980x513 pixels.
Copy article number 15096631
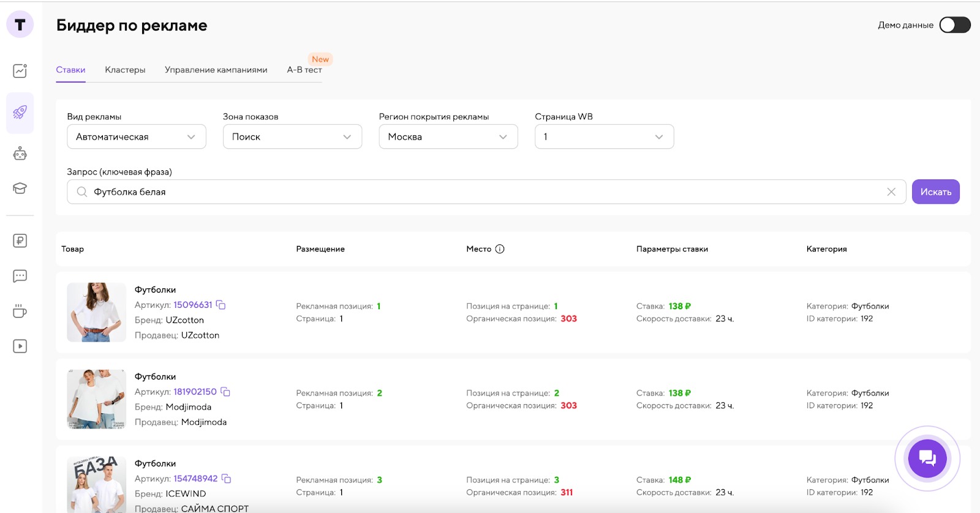click(x=221, y=305)
